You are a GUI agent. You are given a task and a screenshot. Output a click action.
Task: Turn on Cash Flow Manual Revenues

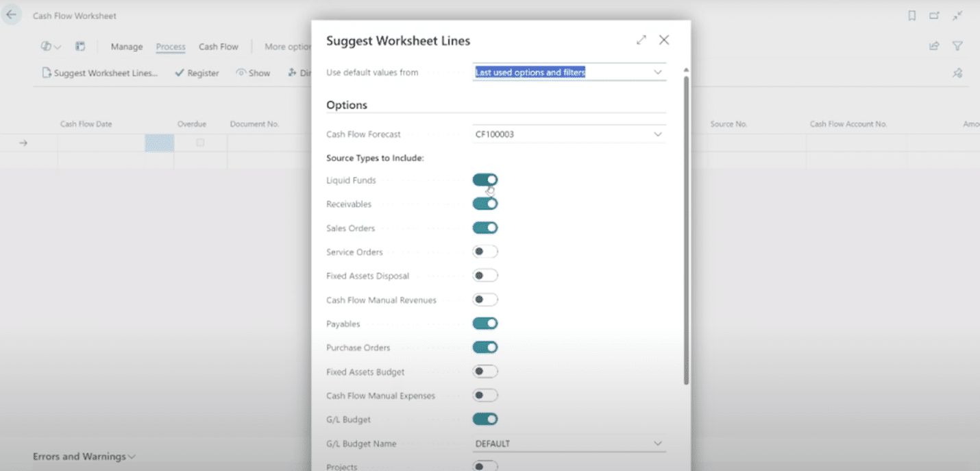(485, 300)
